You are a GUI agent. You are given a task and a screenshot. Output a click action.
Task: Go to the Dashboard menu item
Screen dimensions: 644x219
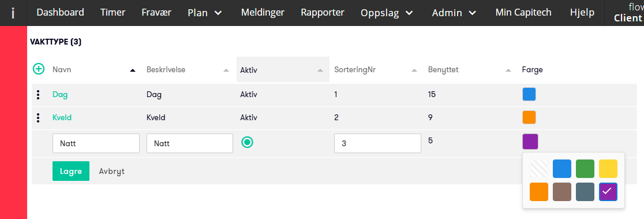61,12
